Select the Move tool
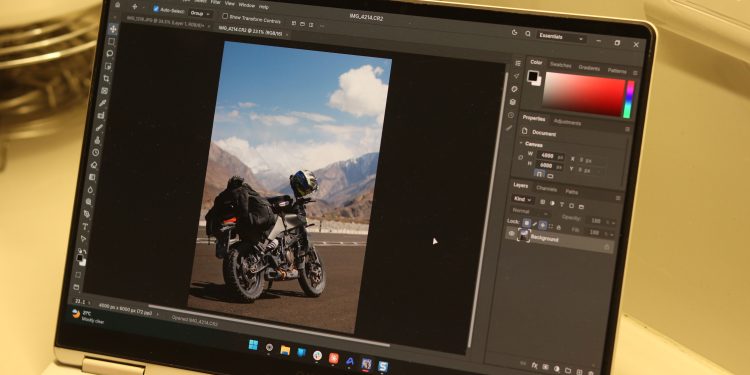 coord(112,29)
